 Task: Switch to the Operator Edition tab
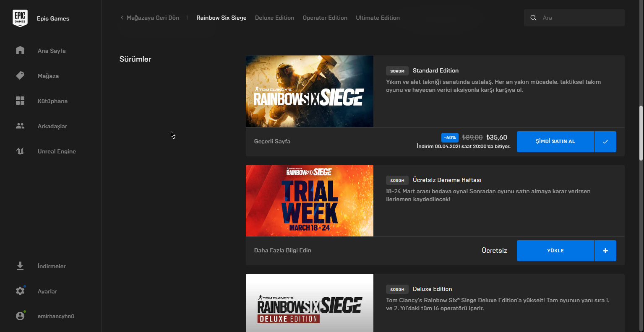(325, 18)
